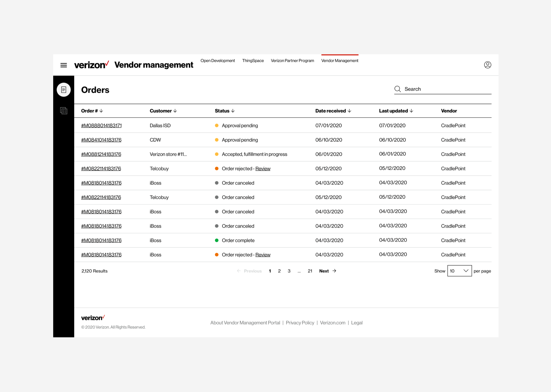The width and height of the screenshot is (551, 392).
Task: Open the rejected iBoss order number link
Action: click(101, 255)
